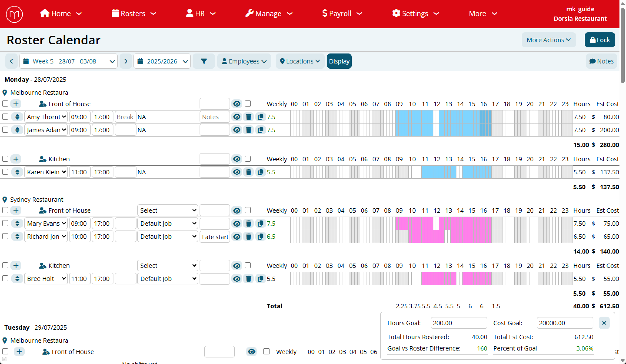Check the checkbox on Karen Klein's row
The height and width of the screenshot is (364, 626).
[x=5, y=172]
